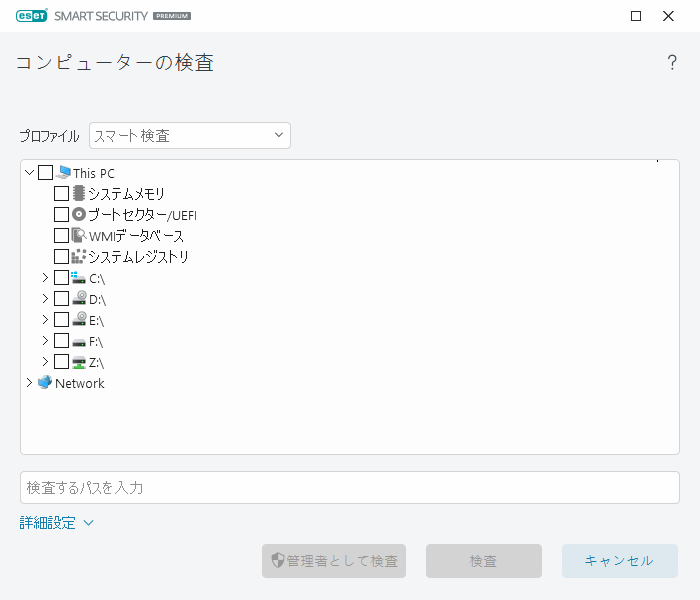Screen dimensions: 700x600
Task: Expand the E:\ drive tree node
Action: tap(45, 320)
